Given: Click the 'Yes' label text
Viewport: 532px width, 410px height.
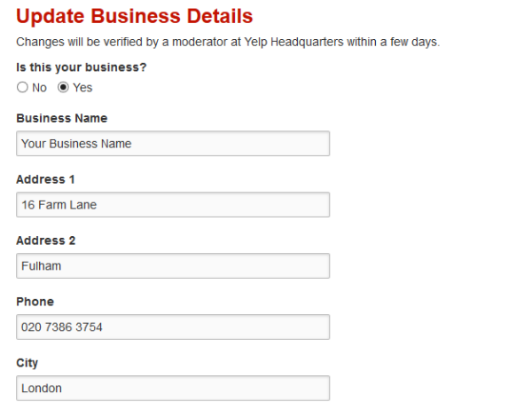Looking at the screenshot, I should point(82,88).
